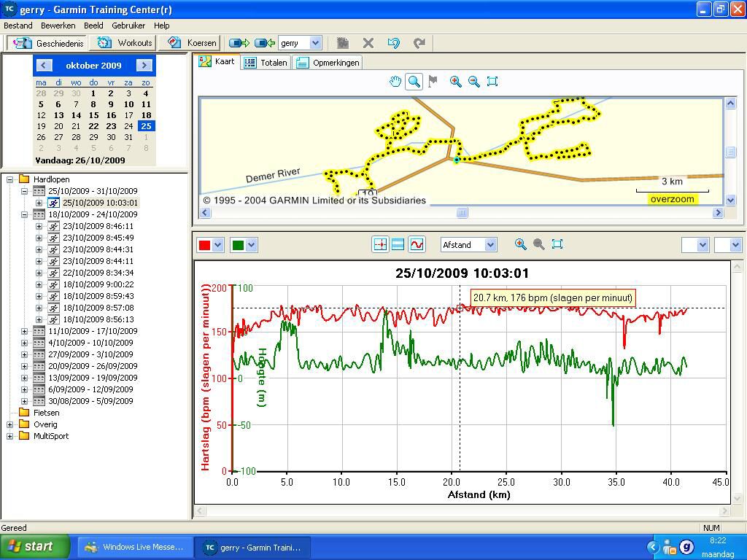Image resolution: width=747 pixels, height=560 pixels.
Task: Open the Koersen view
Action: (x=191, y=43)
